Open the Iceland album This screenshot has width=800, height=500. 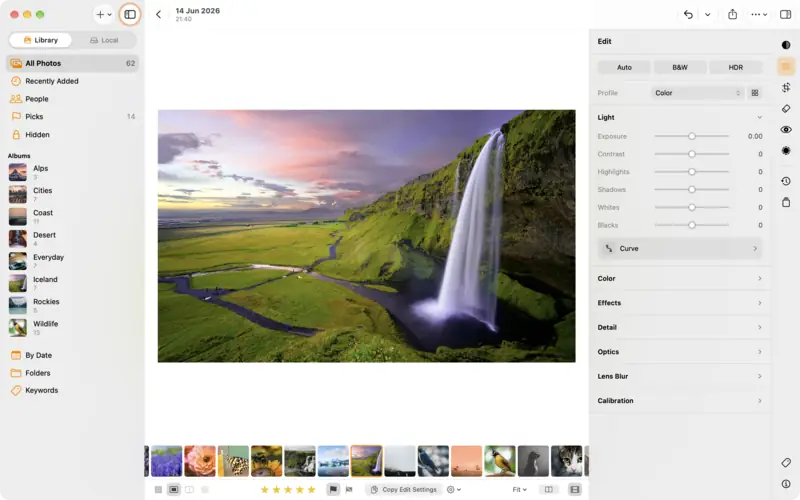(72, 283)
